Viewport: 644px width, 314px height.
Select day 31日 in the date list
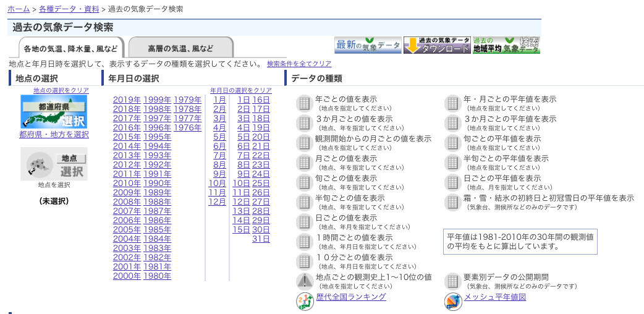(261, 239)
